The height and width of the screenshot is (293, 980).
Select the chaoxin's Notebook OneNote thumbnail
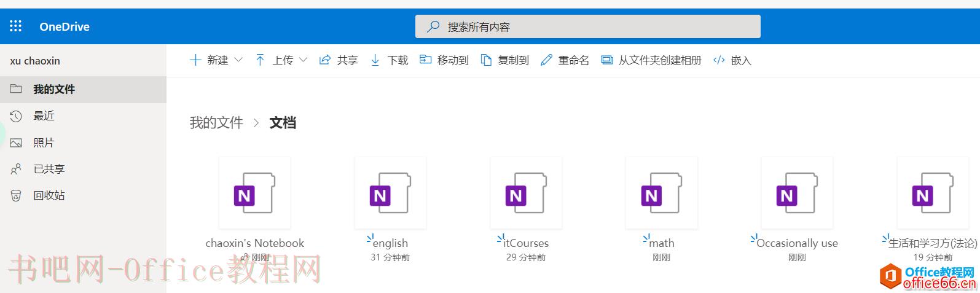pos(254,193)
